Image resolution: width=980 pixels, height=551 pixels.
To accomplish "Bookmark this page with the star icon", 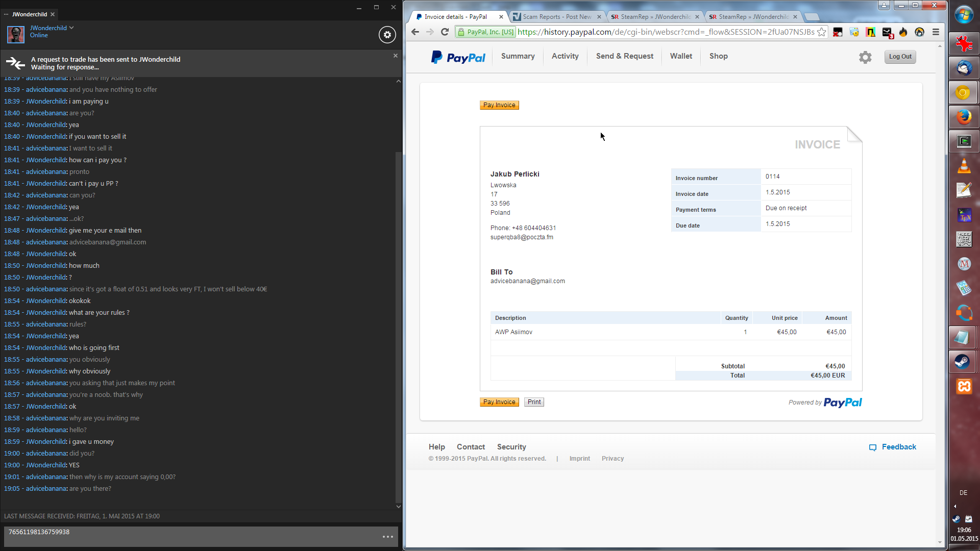I will click(821, 32).
